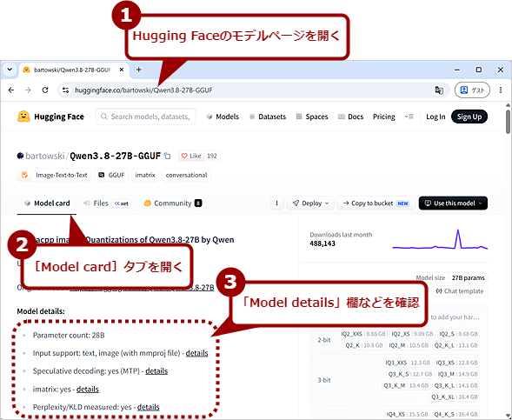
Task: Click the page vertical scrollbar thumb
Action: tap(508, 122)
